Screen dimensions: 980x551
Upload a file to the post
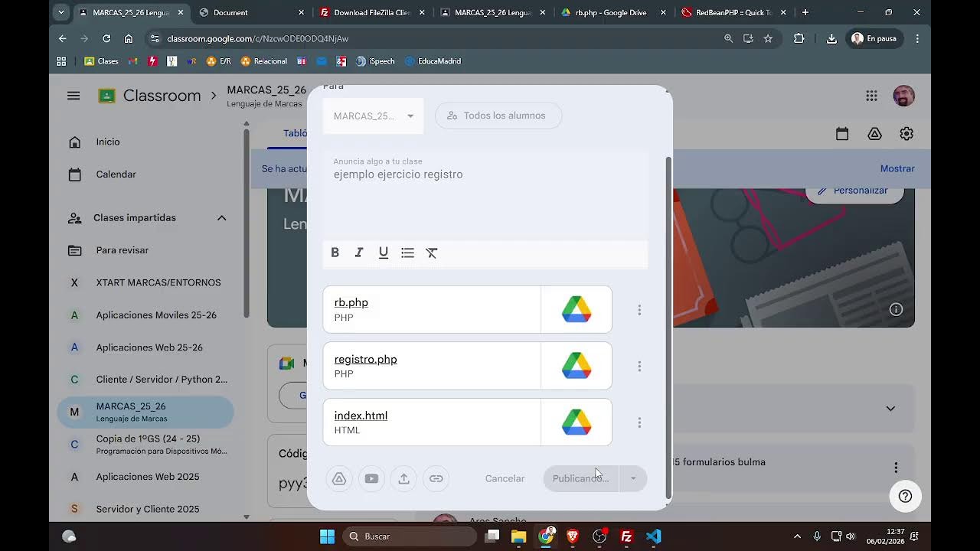pyautogui.click(x=403, y=479)
